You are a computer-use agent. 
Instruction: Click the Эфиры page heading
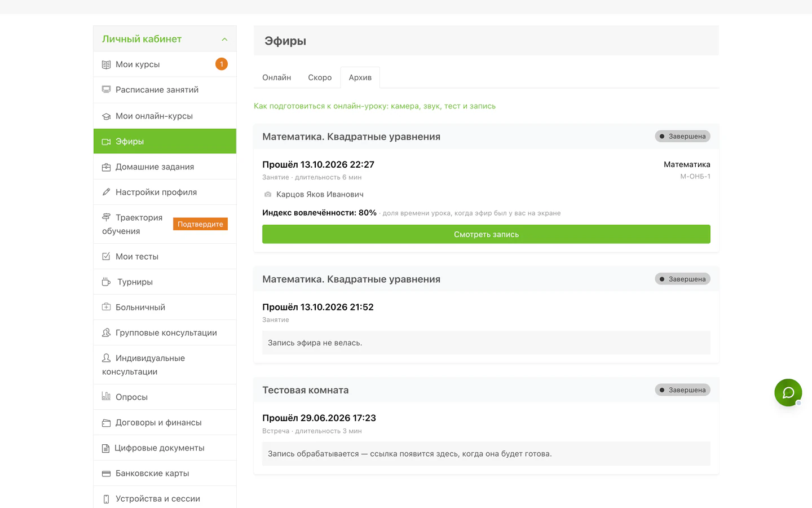click(x=285, y=41)
